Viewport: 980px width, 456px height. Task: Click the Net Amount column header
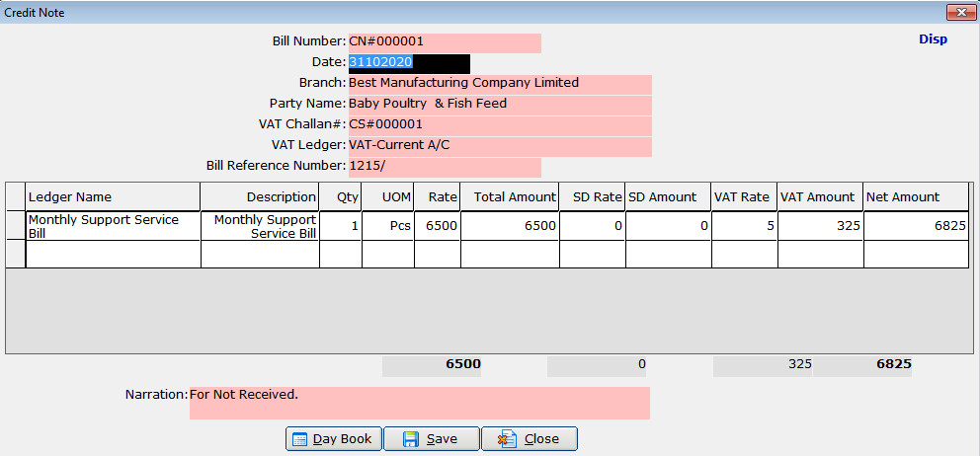tap(916, 197)
